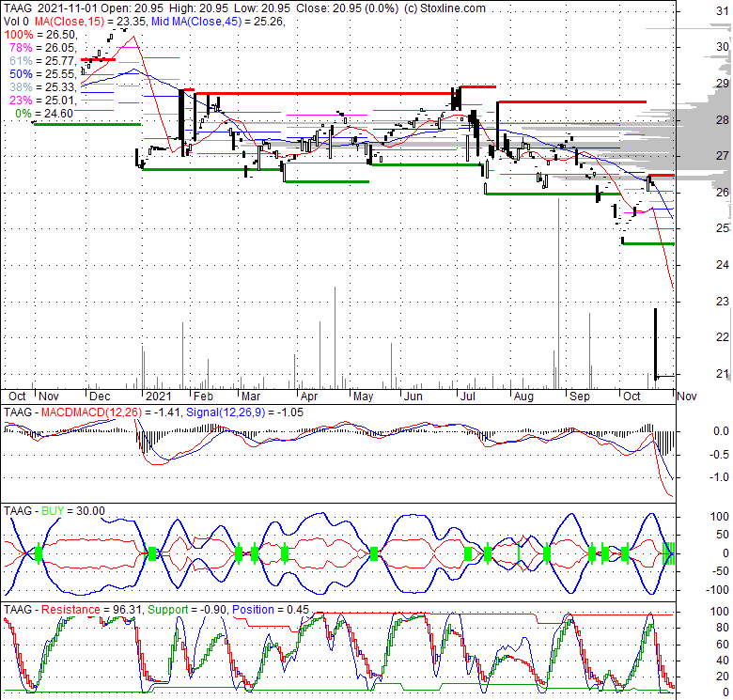Screen dimensions: 733x700
Task: Click the green support line near 24.60 in October
Action: click(648, 243)
